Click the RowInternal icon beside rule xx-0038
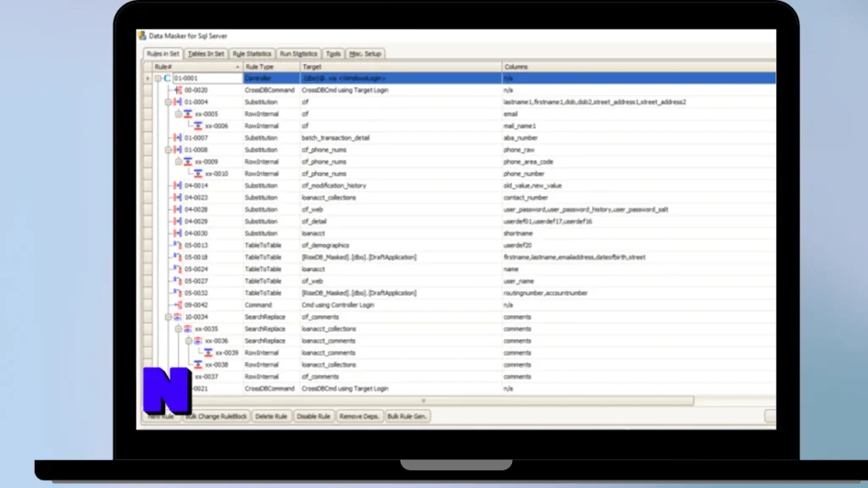 (198, 364)
